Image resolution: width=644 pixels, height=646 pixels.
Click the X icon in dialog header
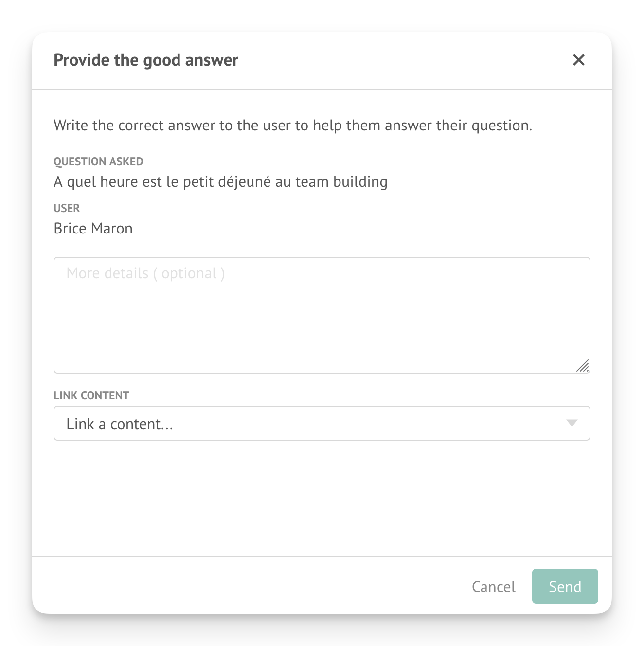click(x=578, y=60)
